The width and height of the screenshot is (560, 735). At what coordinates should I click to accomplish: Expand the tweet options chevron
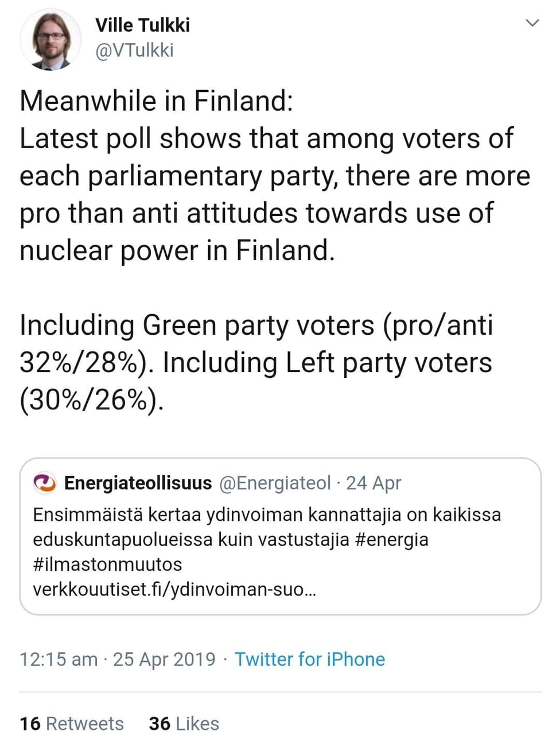[532, 23]
